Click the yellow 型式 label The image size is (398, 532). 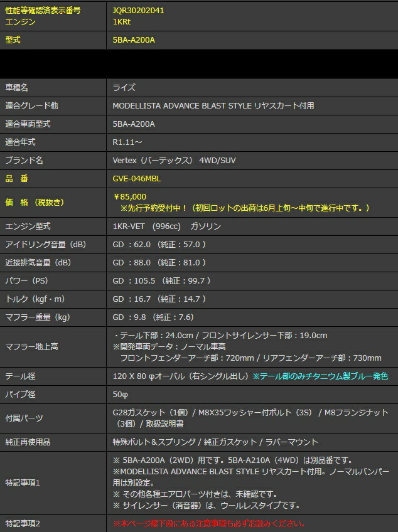[13, 40]
